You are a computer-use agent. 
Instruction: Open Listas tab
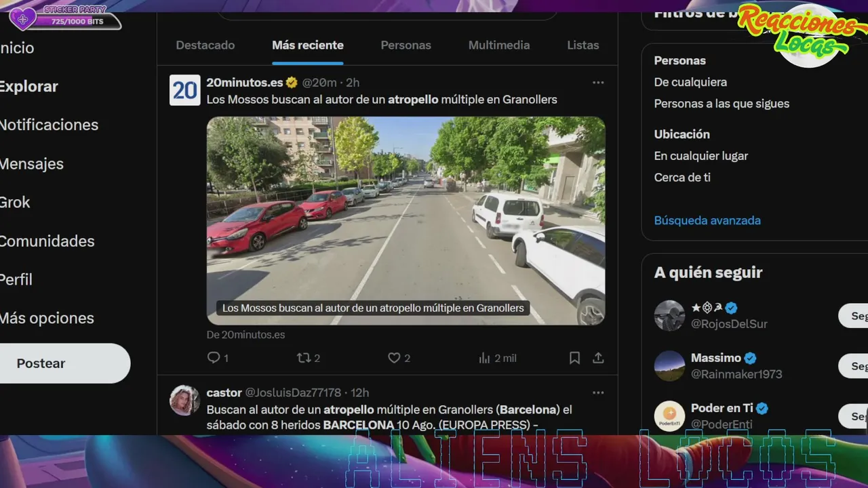[583, 45]
